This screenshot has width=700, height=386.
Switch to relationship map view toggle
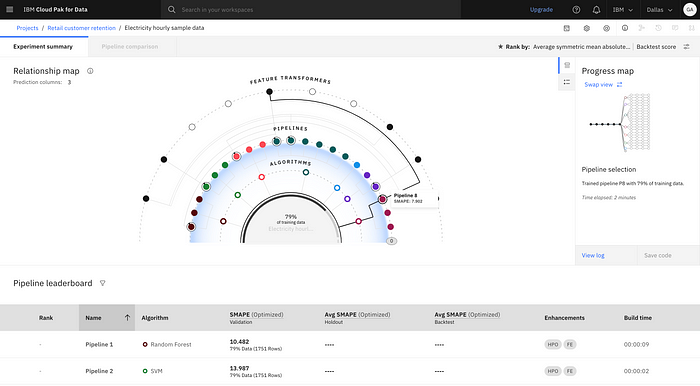tap(567, 65)
